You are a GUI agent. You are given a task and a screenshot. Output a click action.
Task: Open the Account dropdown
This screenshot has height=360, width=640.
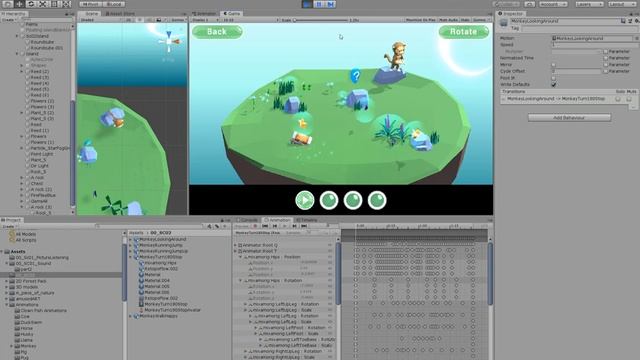pyautogui.click(x=553, y=4)
